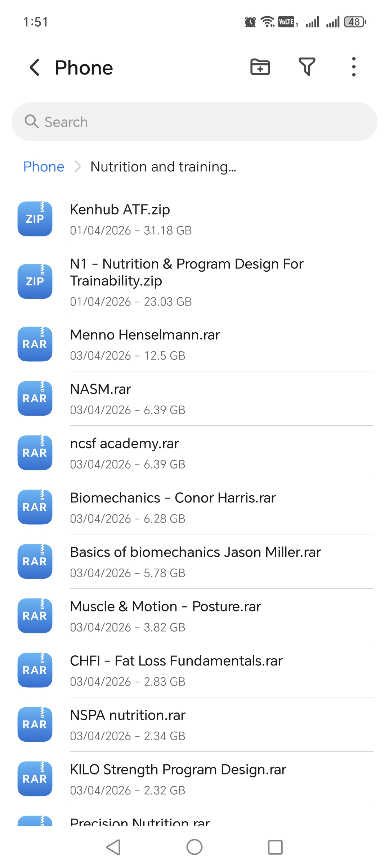Tap the ZIP icon for Kenhub ATF
Image resolution: width=389 pixels, height=868 pixels.
tap(35, 219)
